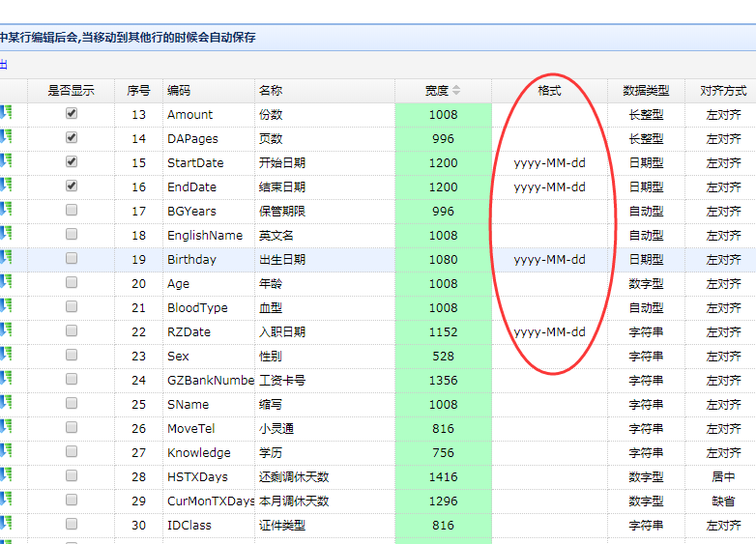Click the move-down icon on the Birthday row
The width and height of the screenshot is (756, 544).
coord(6,259)
